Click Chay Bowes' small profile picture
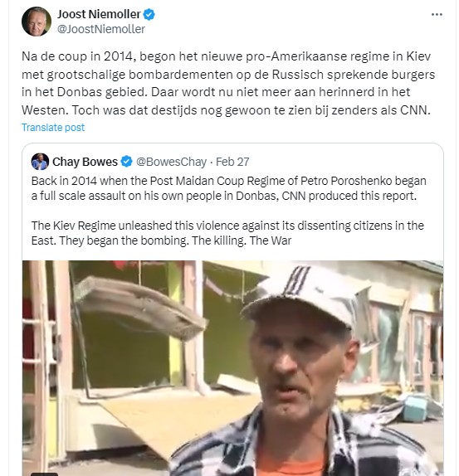Screen dimensions: 459x476 pyautogui.click(x=40, y=162)
